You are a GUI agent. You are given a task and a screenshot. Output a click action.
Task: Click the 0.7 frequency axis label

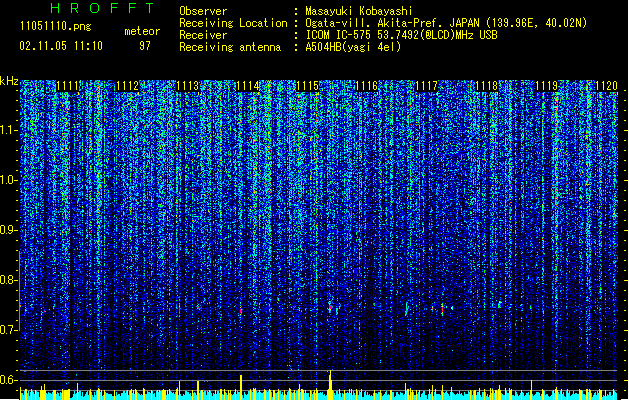click(9, 330)
